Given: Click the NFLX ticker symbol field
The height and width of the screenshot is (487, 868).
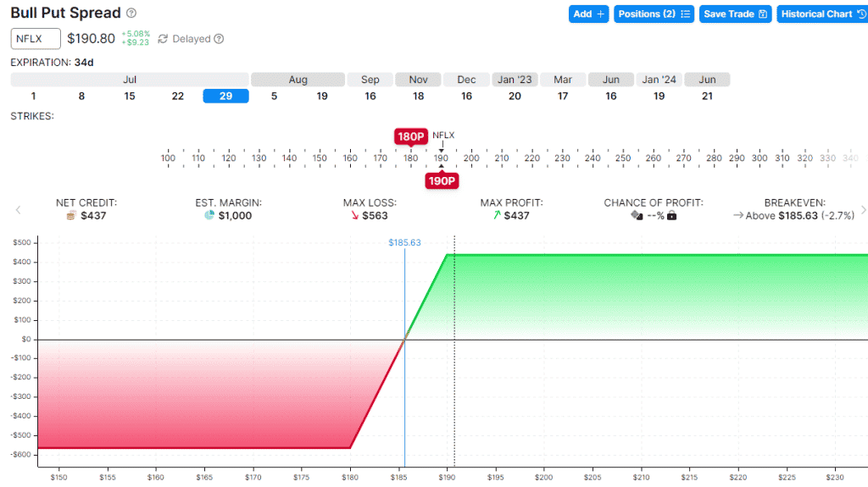Looking at the screenshot, I should pos(36,39).
